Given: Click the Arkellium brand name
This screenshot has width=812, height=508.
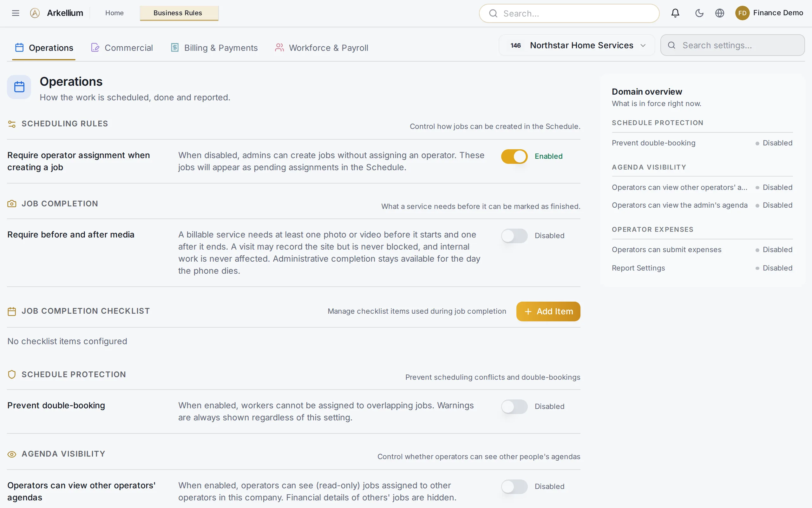Looking at the screenshot, I should (65, 13).
